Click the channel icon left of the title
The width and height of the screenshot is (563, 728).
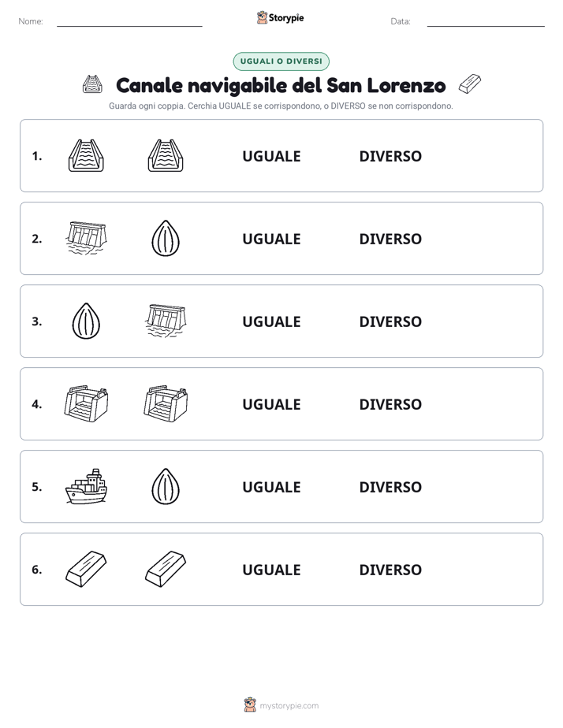click(x=92, y=84)
